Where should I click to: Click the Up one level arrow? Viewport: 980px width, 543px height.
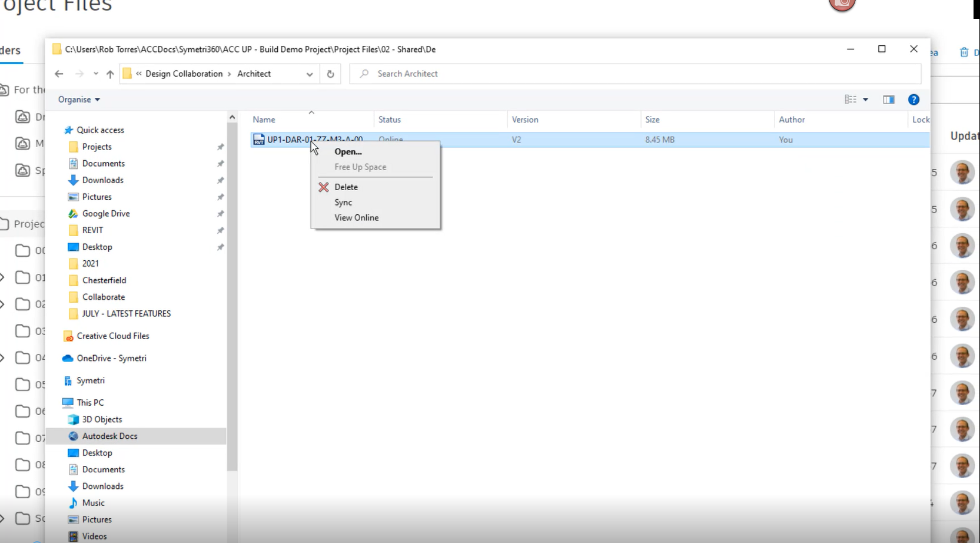110,74
